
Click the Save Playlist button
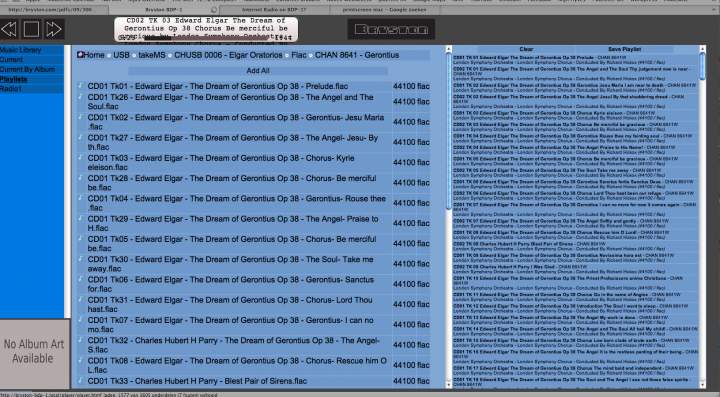pos(624,49)
